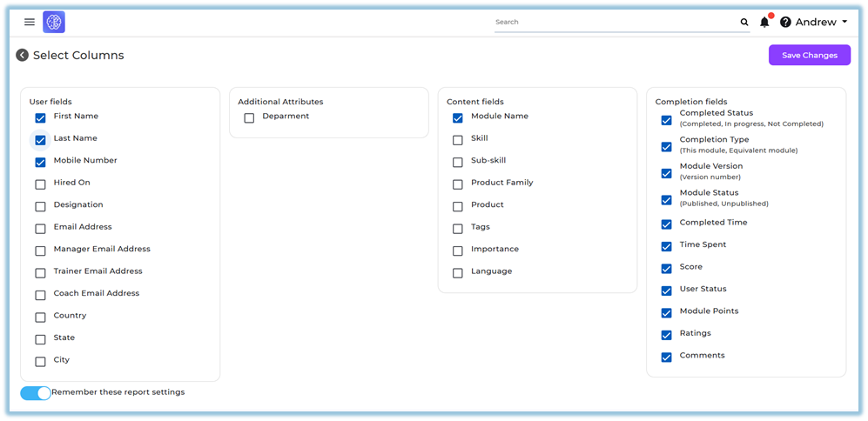
Task: Enable the Language checkbox
Action: tap(458, 273)
